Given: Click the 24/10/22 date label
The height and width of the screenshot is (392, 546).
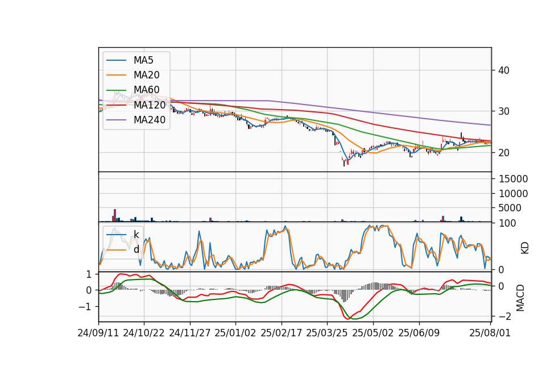Looking at the screenshot, I should click(x=144, y=333).
